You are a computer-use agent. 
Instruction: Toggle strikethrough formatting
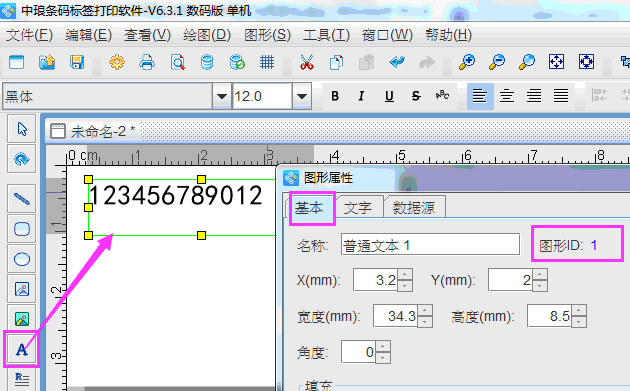416,96
